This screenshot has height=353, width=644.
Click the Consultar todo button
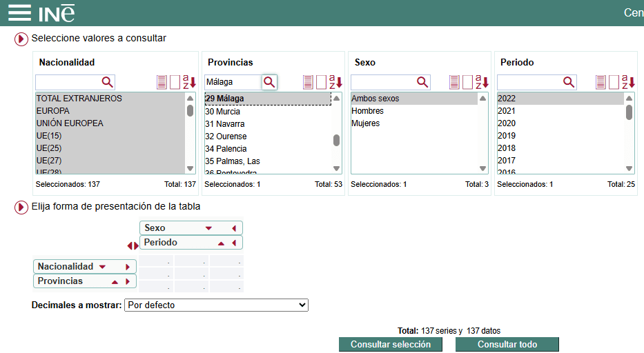(507, 345)
